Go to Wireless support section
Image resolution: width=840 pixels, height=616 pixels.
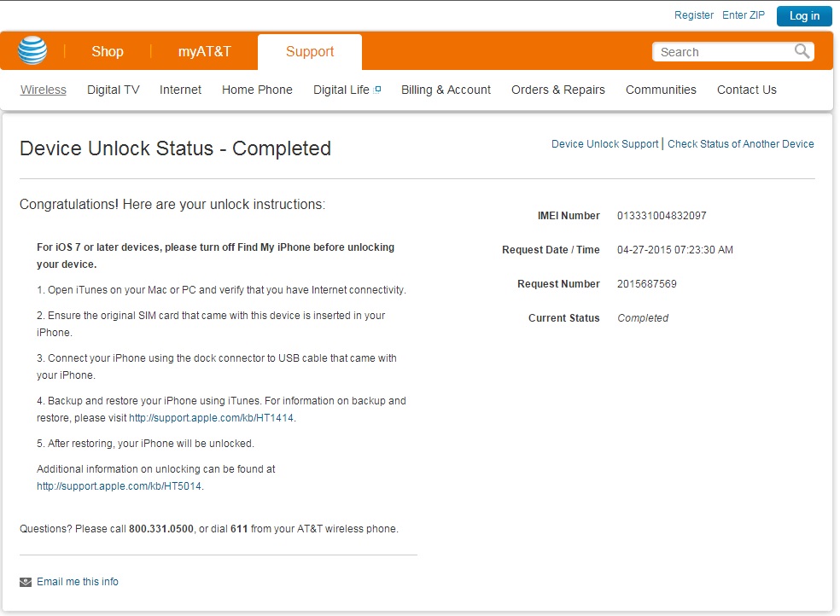coord(44,90)
